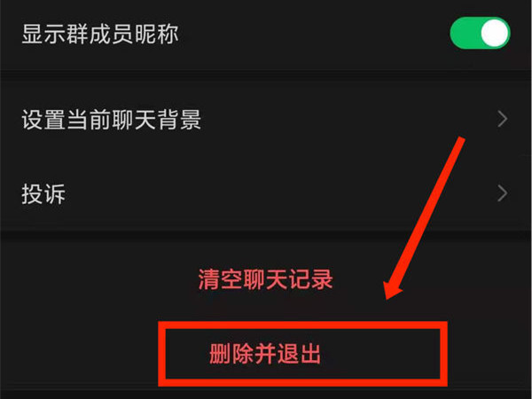Click the red arrow annotation's arrowhead
532x399 pixels.
(391, 290)
